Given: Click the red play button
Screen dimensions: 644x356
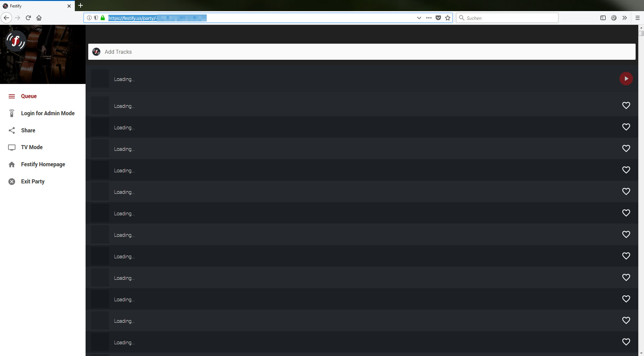Looking at the screenshot, I should (x=626, y=79).
